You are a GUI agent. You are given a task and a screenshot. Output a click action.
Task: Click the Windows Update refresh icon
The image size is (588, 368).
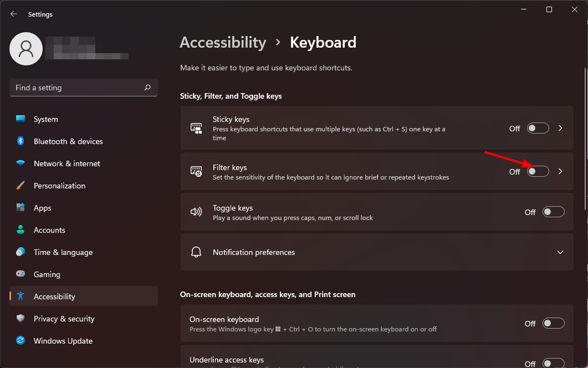(x=21, y=340)
